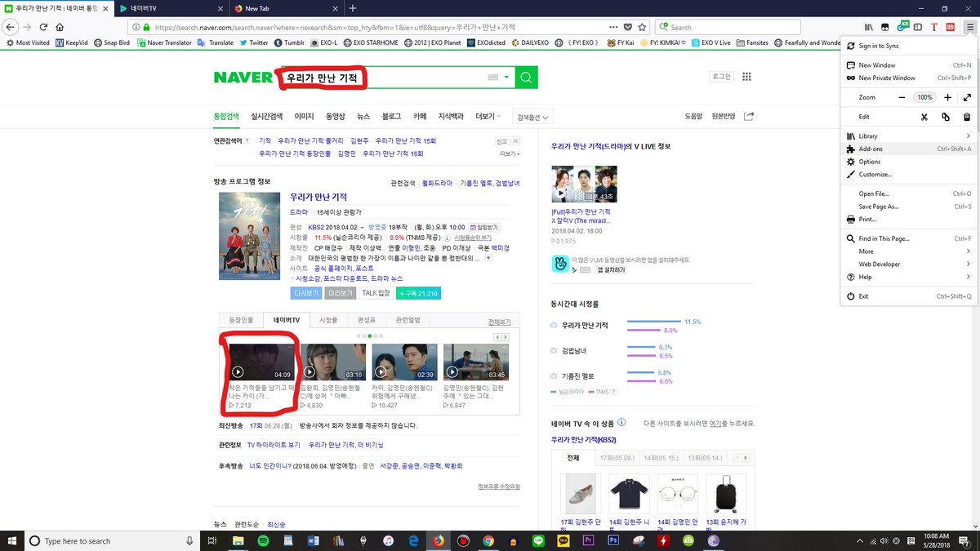
Task: Open a new tab with plus button
Action: 352,8
